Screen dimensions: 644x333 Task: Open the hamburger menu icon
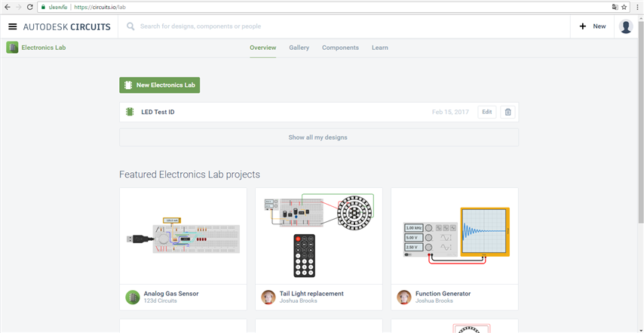(12, 26)
